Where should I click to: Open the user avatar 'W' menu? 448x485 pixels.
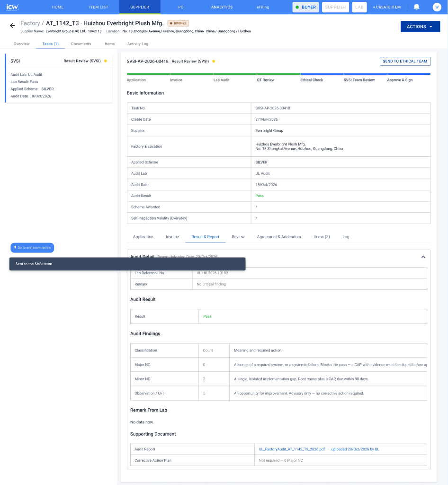[x=437, y=7]
